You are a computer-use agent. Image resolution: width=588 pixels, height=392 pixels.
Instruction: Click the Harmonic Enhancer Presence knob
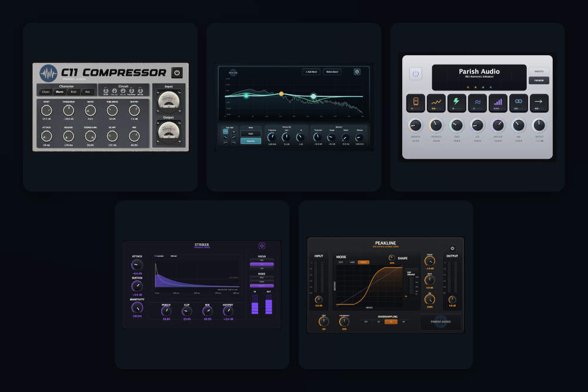click(x=436, y=125)
